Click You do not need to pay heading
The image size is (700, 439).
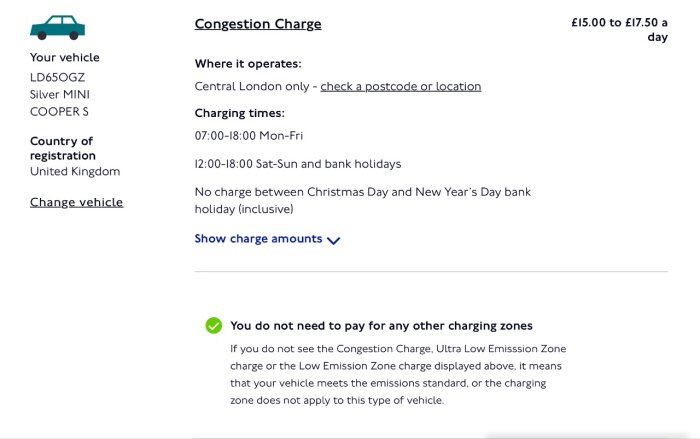pyautogui.click(x=381, y=326)
